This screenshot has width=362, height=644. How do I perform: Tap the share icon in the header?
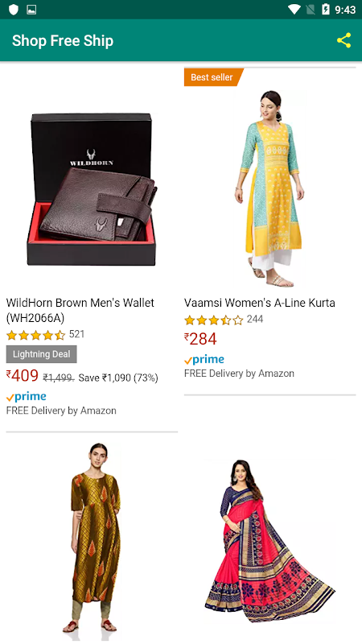coord(344,40)
